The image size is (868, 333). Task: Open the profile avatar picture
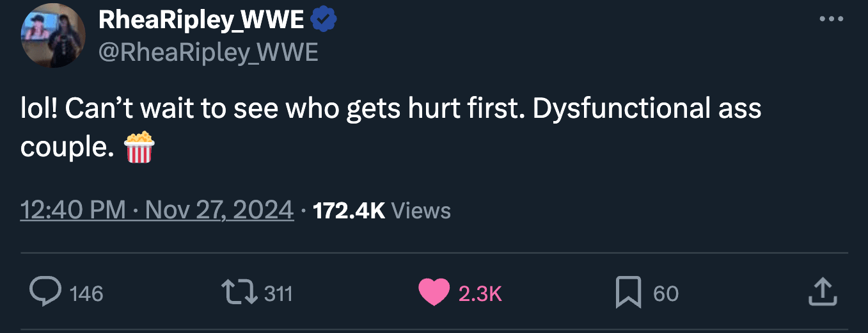(53, 36)
